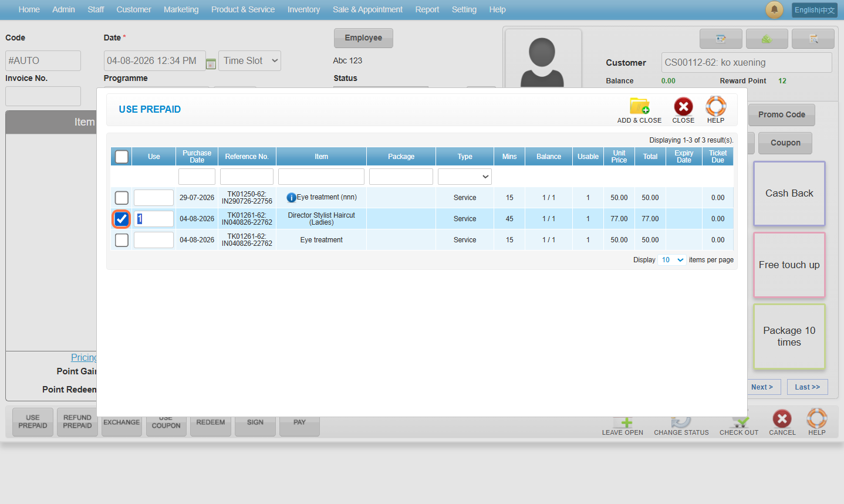Open the Admin menu
Screen dimensions: 844x504
(x=63, y=9)
